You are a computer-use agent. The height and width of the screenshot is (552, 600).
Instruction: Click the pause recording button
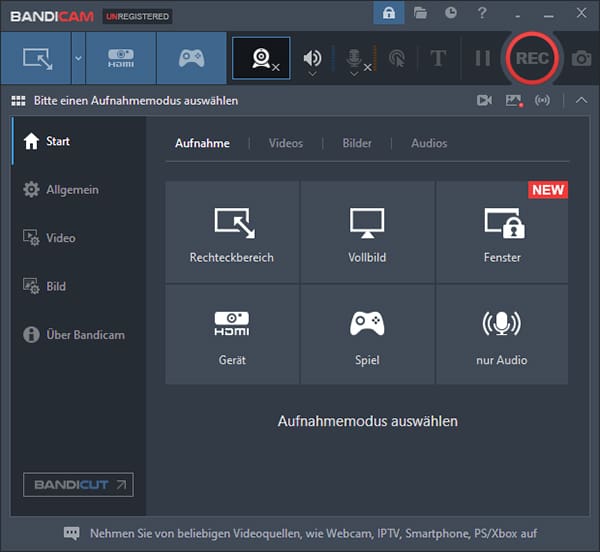coord(482,59)
